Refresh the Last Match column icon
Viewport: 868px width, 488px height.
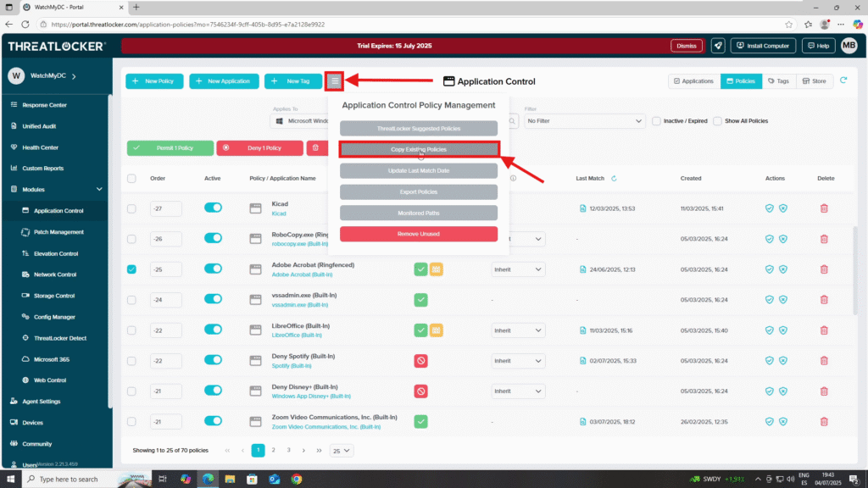(x=614, y=178)
